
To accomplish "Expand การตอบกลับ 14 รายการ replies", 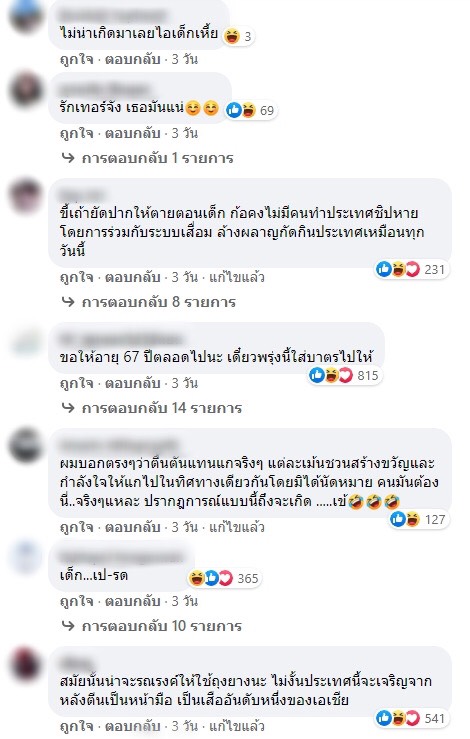I will click(x=152, y=408).
